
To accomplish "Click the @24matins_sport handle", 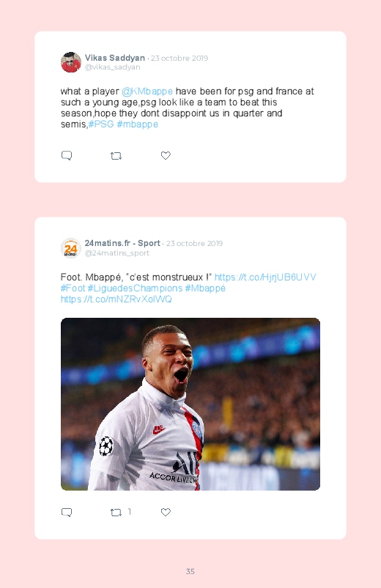I will click(117, 253).
